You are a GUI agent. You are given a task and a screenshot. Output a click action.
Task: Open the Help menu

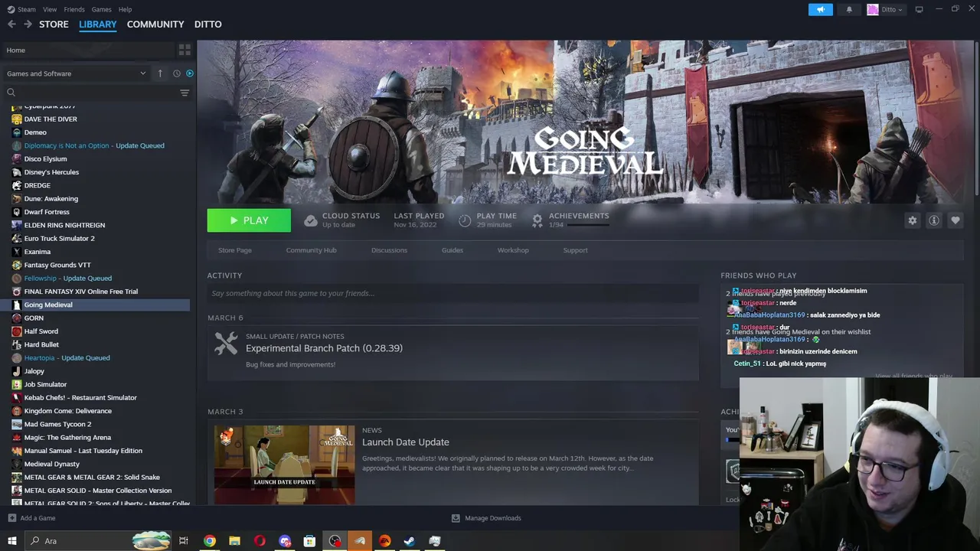[125, 9]
